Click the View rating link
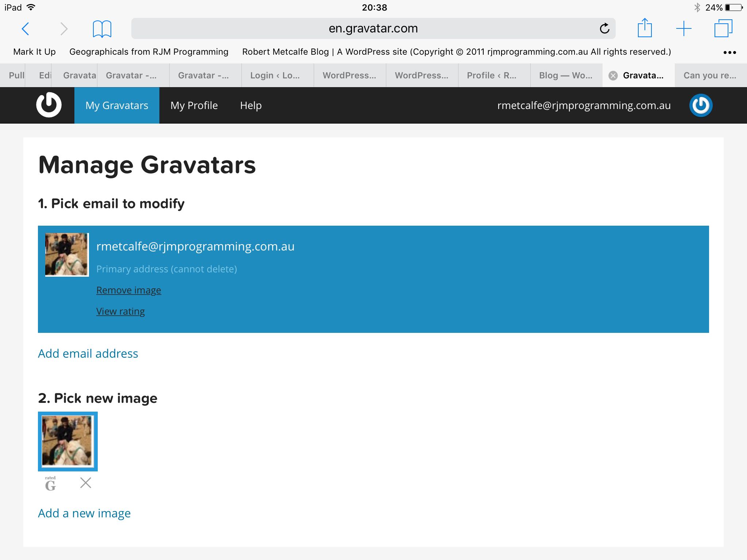 pyautogui.click(x=120, y=311)
